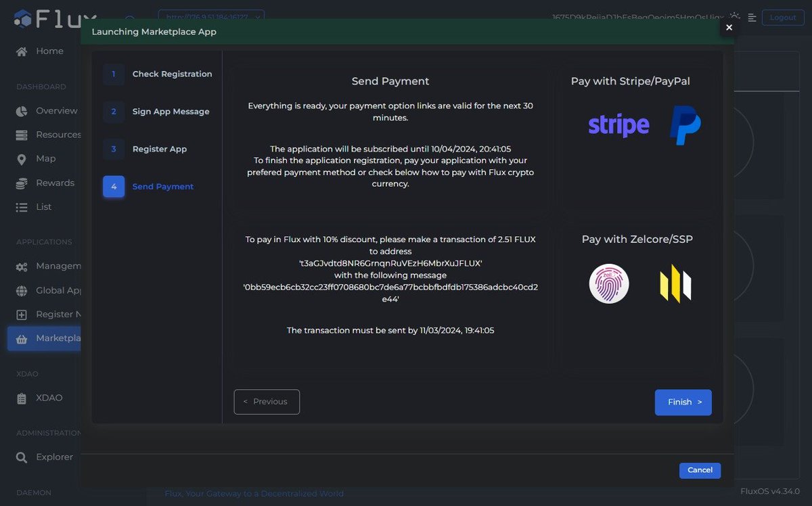Viewport: 812px width, 506px height.
Task: Click the Stripe payment logo
Action: 618,124
